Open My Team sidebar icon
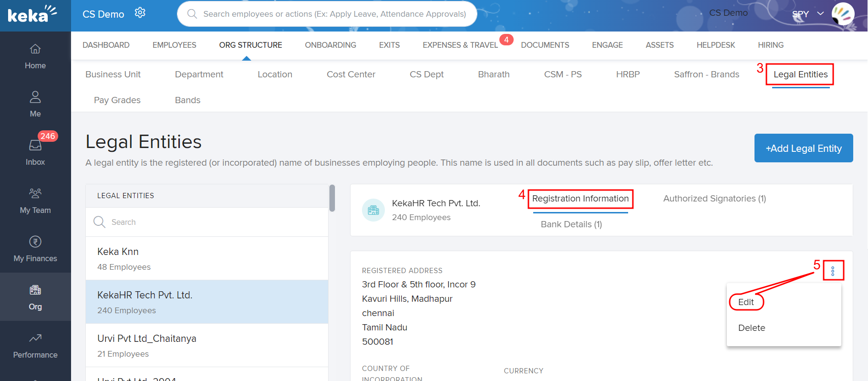The image size is (868, 381). pos(35,193)
